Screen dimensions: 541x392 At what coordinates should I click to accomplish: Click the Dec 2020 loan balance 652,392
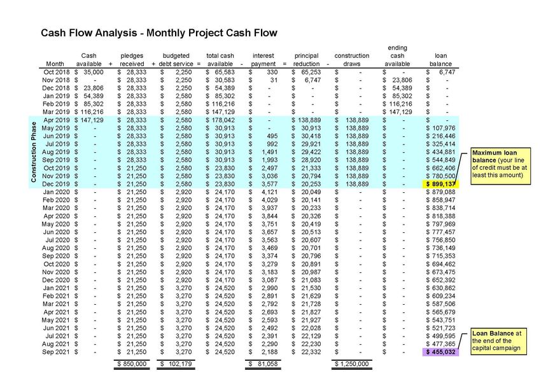[444, 280]
